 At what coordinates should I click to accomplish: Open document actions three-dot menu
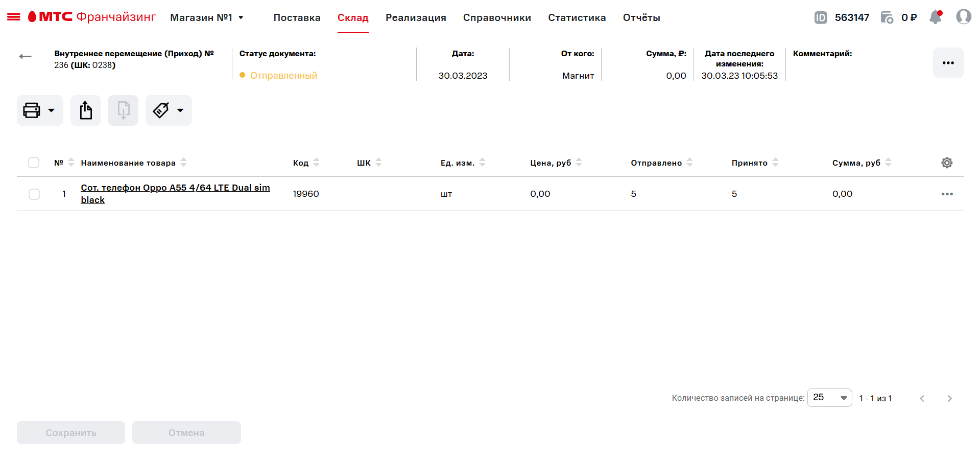coord(948,63)
